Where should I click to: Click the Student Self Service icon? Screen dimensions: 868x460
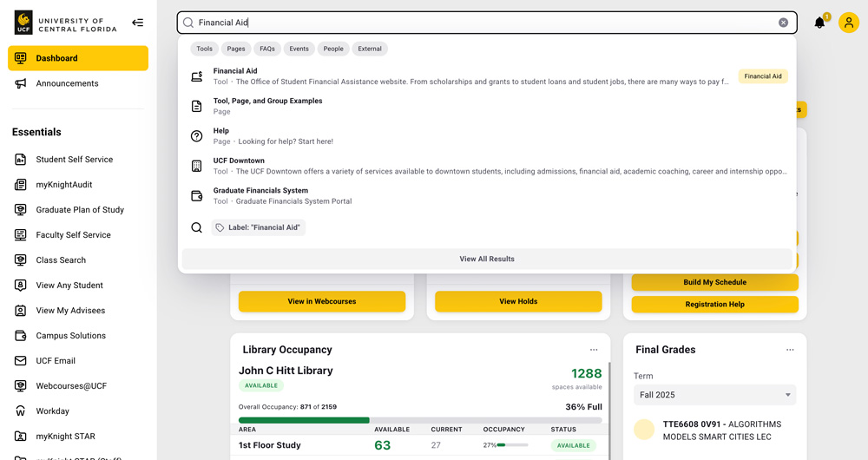click(x=21, y=160)
